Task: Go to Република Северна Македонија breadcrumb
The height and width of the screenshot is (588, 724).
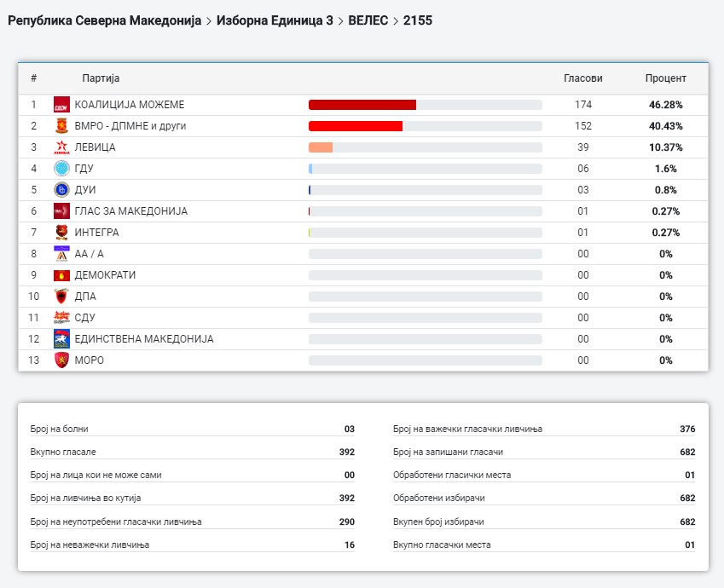Action: pyautogui.click(x=105, y=20)
